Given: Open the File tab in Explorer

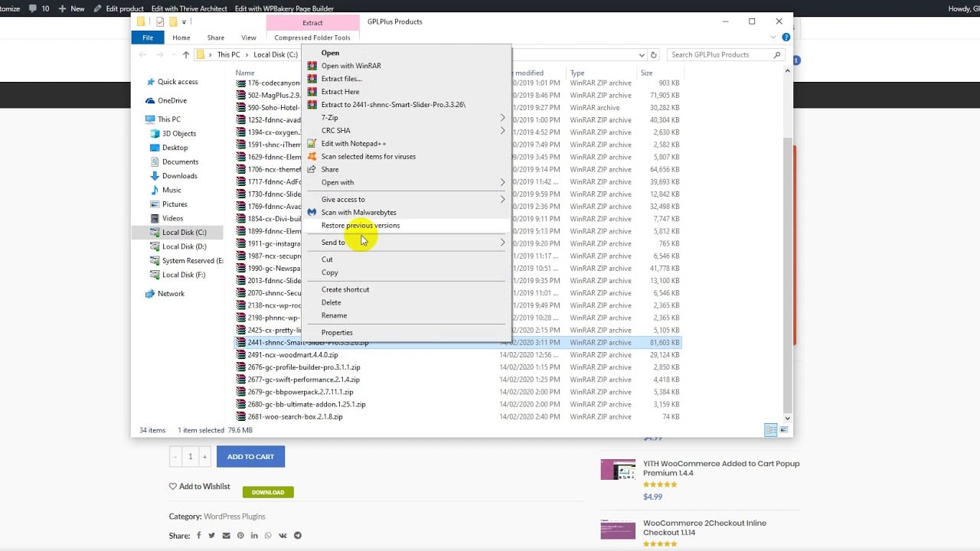Looking at the screenshot, I should coord(148,37).
